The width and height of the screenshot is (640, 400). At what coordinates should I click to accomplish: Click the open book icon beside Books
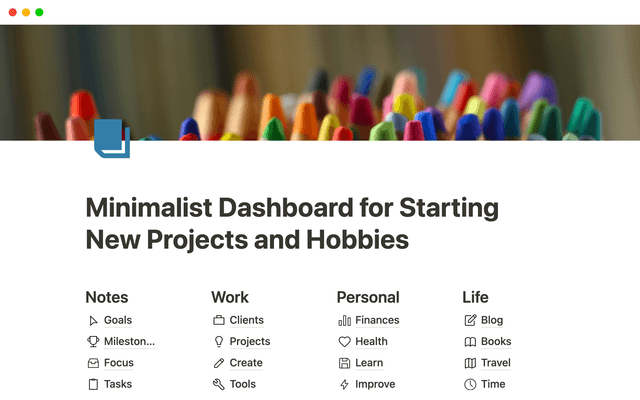pos(470,342)
